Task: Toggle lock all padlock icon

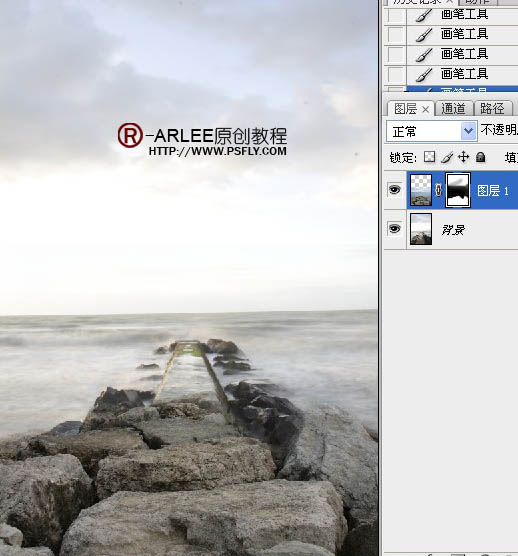Action: (x=480, y=157)
